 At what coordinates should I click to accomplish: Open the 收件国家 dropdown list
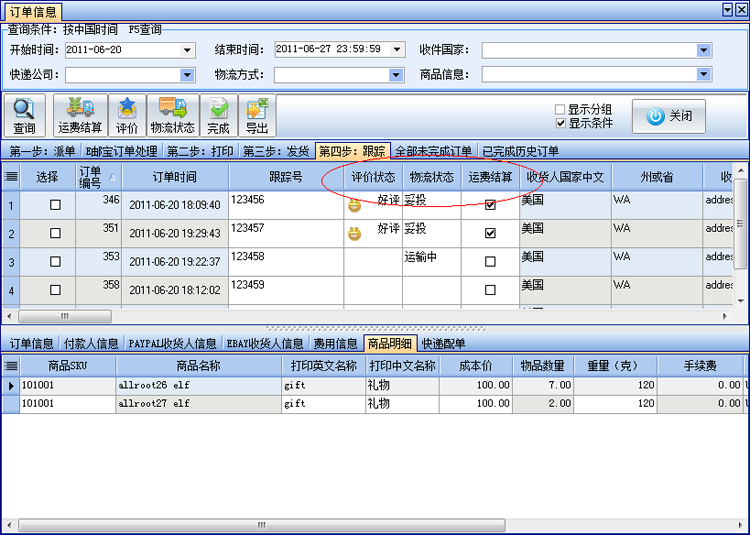tap(704, 50)
